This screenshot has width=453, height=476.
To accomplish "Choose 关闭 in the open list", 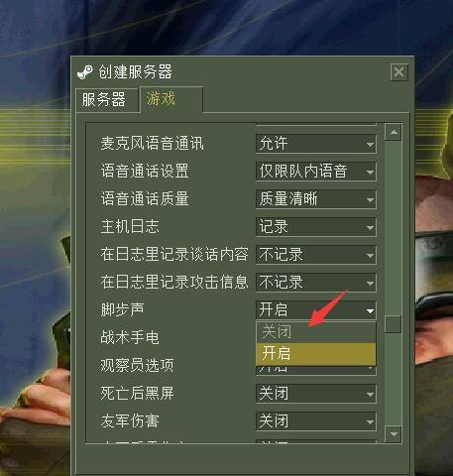I will click(x=316, y=332).
